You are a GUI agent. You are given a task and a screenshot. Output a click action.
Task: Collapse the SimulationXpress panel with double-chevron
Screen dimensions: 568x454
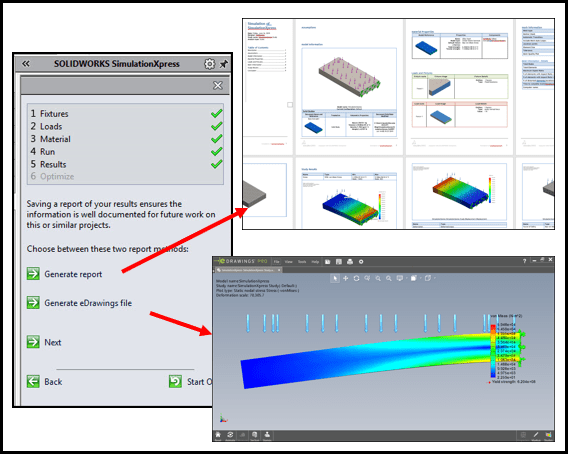click(x=26, y=64)
